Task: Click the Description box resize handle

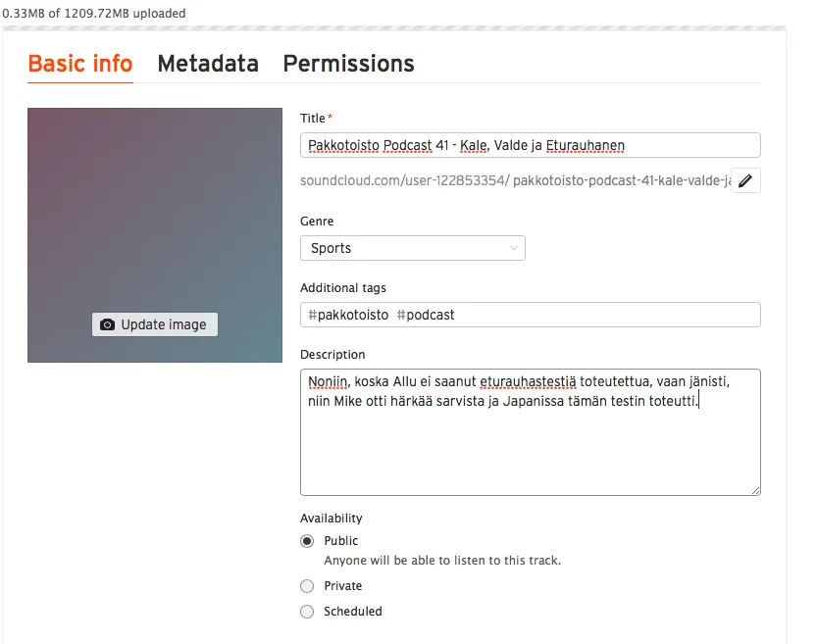Action: (x=755, y=489)
